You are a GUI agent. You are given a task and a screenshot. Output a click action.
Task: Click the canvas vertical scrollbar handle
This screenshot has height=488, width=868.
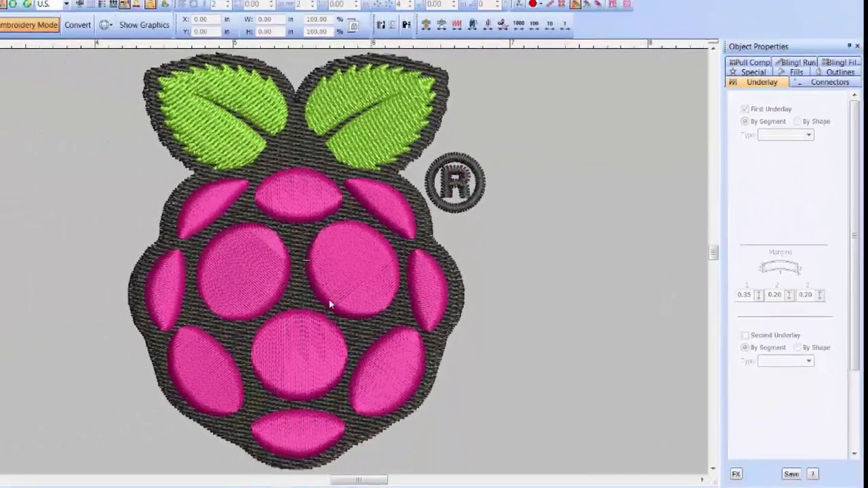click(713, 253)
